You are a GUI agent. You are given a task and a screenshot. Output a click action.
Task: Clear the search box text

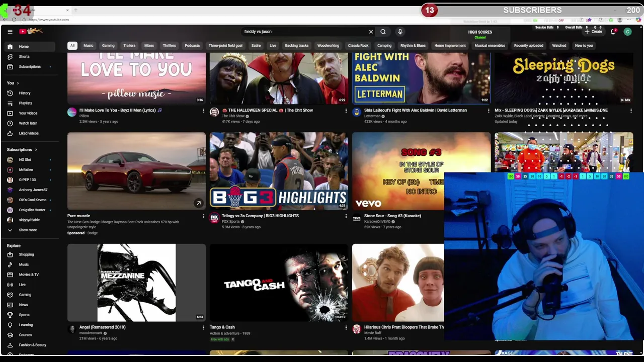point(371,32)
